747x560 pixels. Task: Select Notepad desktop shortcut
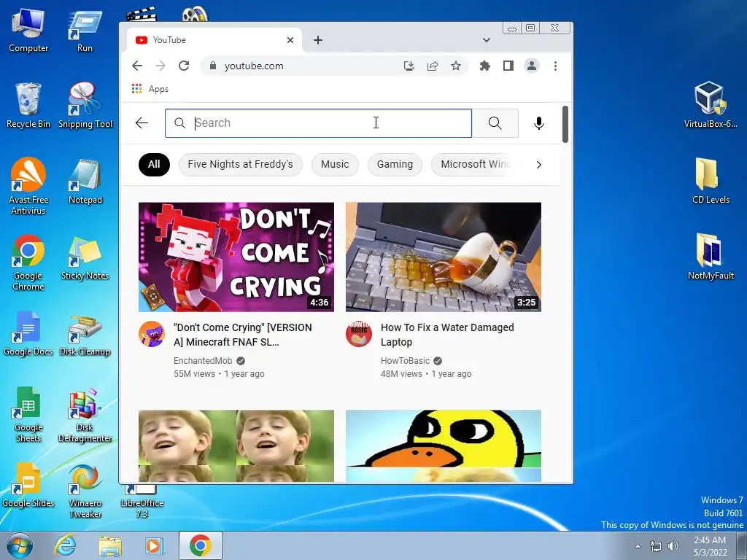click(x=85, y=182)
